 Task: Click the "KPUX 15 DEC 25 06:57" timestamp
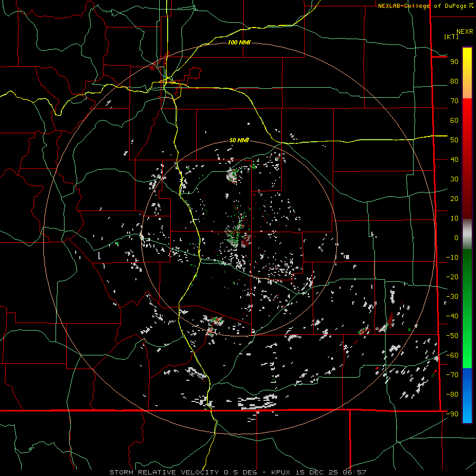click(319, 472)
